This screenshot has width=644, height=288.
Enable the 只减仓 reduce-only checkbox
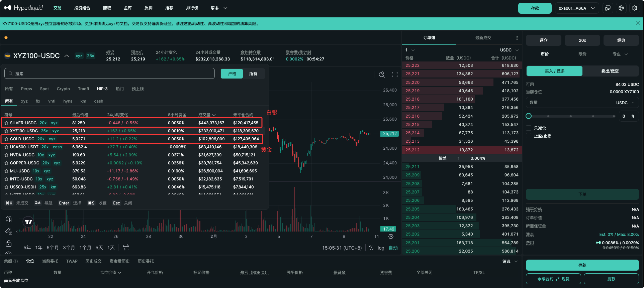click(x=529, y=128)
